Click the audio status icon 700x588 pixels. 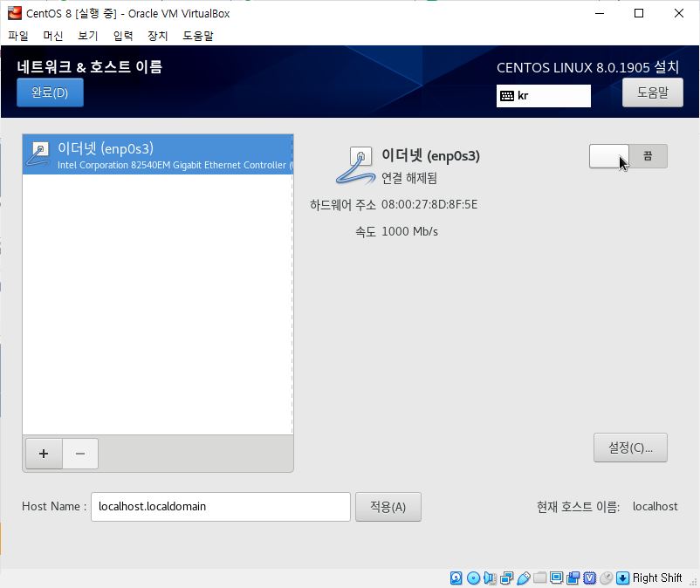pyautogui.click(x=490, y=578)
